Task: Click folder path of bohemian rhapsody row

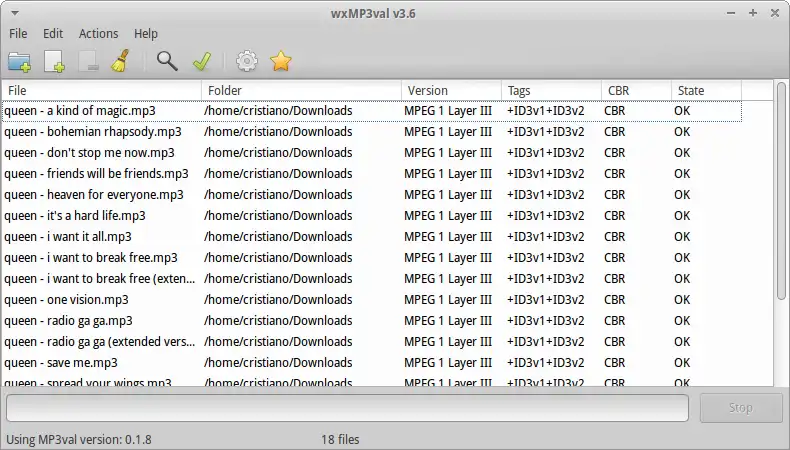Action: pyautogui.click(x=278, y=132)
